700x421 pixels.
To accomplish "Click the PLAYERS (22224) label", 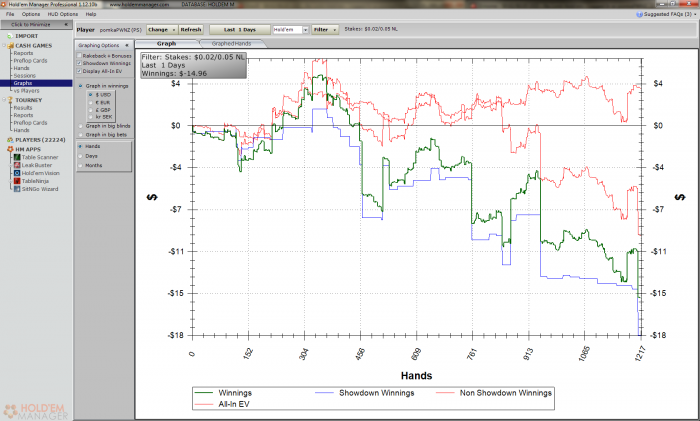I will coord(40,140).
